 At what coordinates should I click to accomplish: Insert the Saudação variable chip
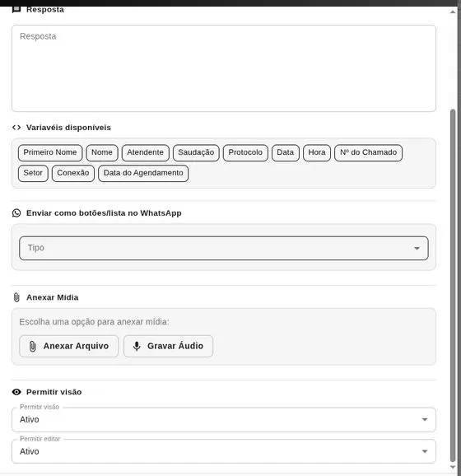coord(196,152)
